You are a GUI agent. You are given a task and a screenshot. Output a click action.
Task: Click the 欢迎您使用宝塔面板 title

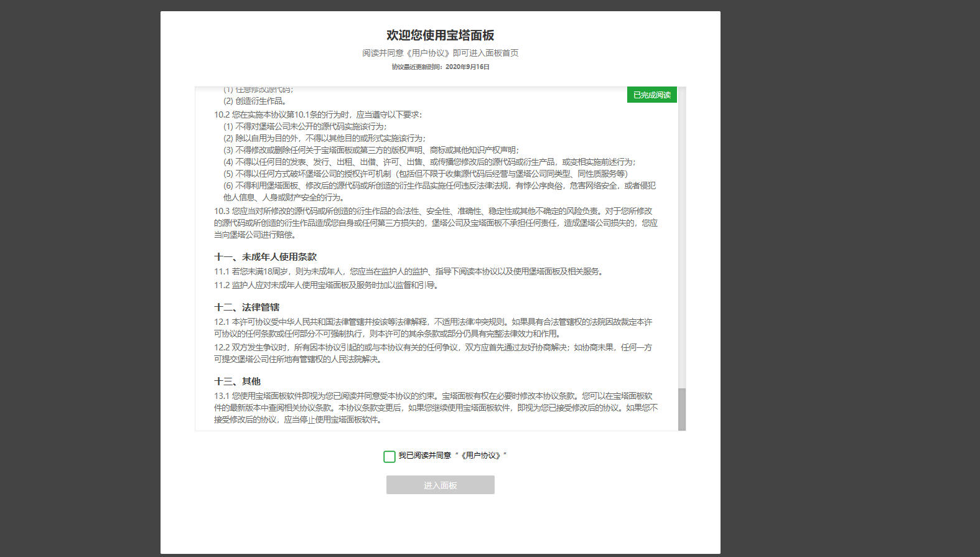441,35
